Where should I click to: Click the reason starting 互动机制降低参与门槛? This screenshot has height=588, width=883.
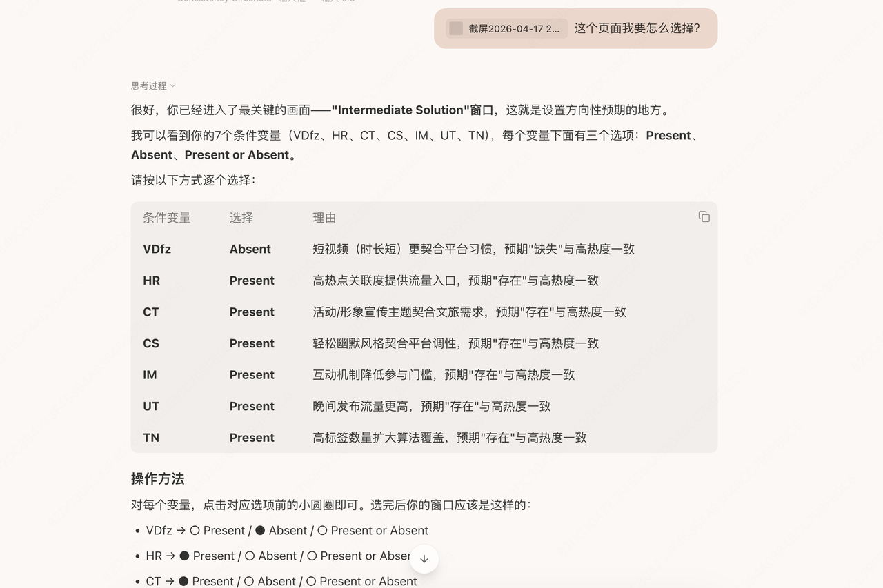[444, 375]
